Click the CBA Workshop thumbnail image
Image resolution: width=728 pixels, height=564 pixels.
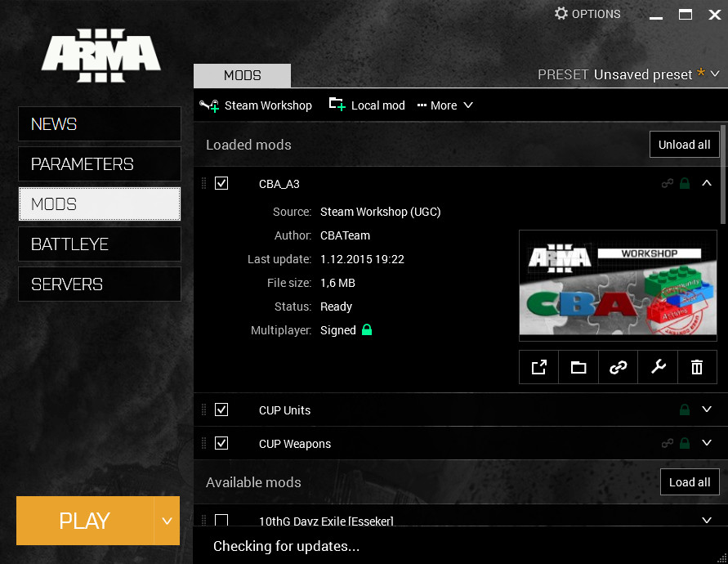tap(618, 285)
